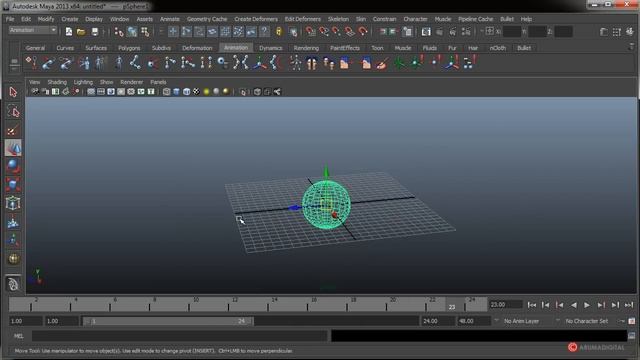Open the viewport Shading menu
640x360 pixels.
tap(57, 82)
